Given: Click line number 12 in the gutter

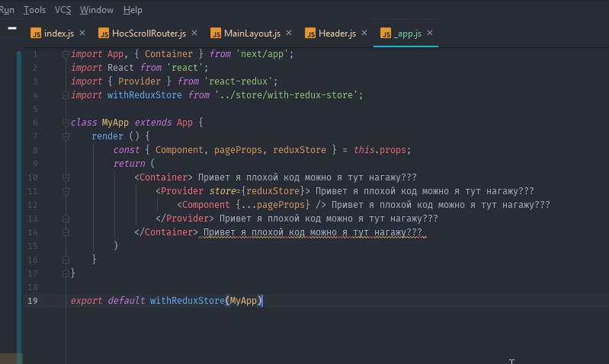Looking at the screenshot, I should pyautogui.click(x=33, y=205).
